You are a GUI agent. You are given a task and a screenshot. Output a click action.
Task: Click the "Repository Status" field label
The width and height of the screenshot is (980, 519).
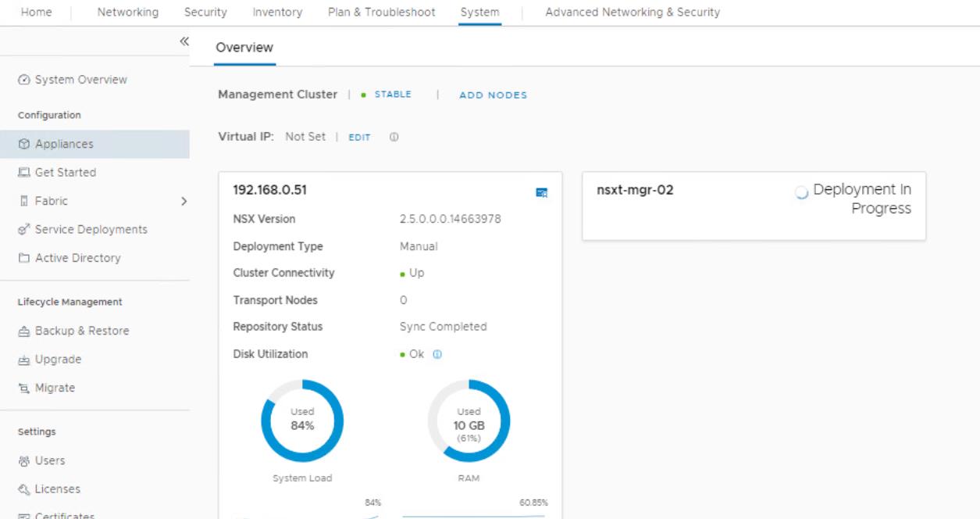(x=278, y=327)
